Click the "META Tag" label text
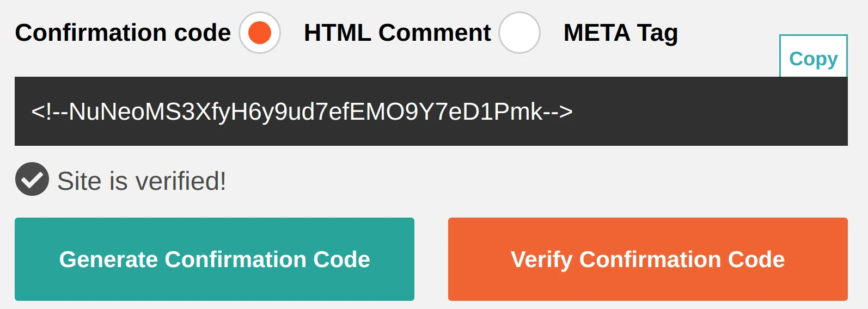Viewport: 868px width, 309px height. [620, 33]
